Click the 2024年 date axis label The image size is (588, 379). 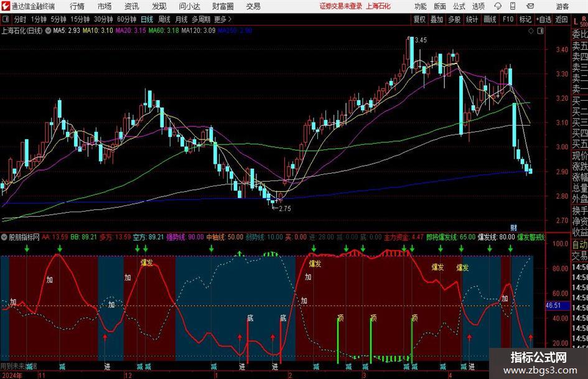[x=11, y=375]
